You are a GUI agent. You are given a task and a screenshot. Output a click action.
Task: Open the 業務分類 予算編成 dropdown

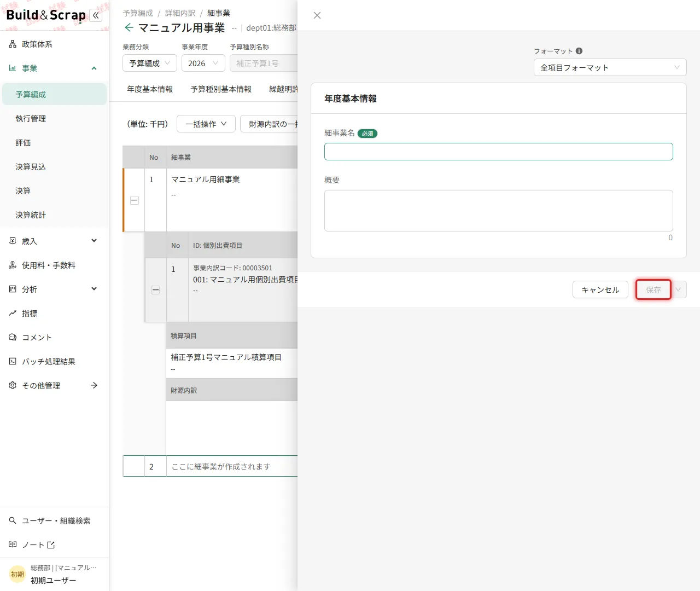[x=150, y=63]
